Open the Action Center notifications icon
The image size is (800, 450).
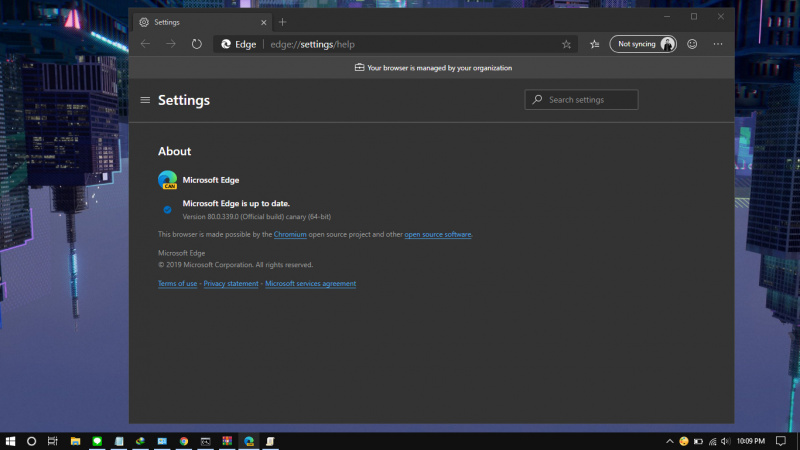[781, 441]
